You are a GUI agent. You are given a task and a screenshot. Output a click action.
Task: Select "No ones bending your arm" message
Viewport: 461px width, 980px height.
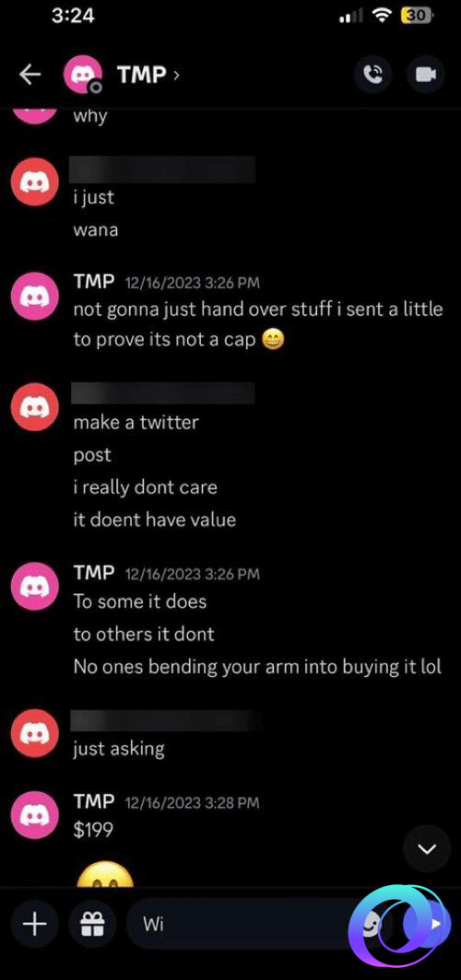click(257, 667)
